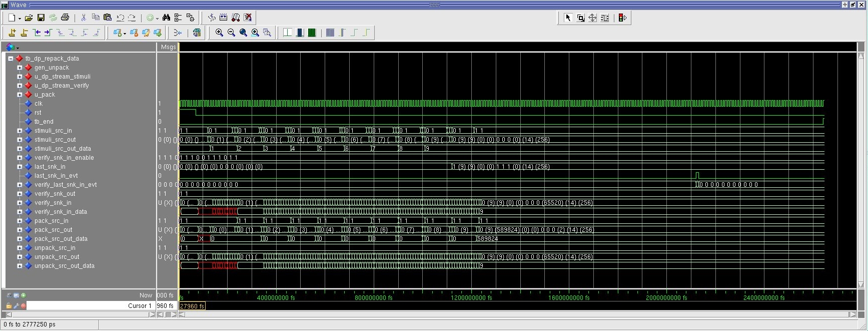Click the Insert Cursor toolbar icon
The image size is (868, 331).
(x=12, y=33)
